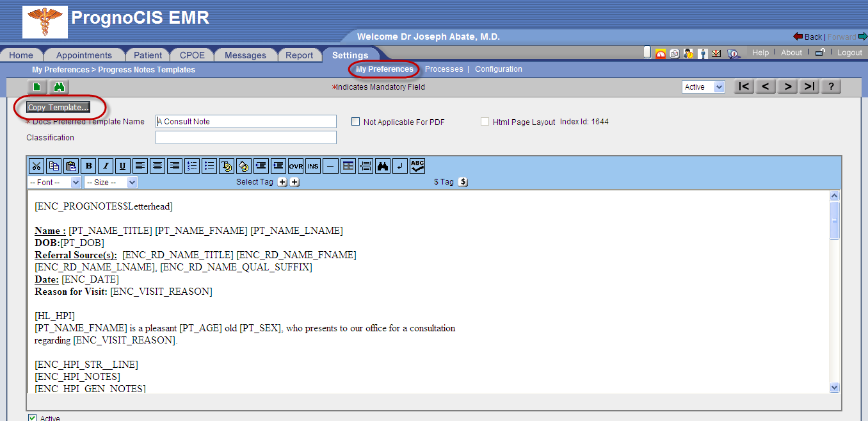This screenshot has height=421, width=868.
Task: Click the Copy icon in editor toolbar
Action: [54, 166]
